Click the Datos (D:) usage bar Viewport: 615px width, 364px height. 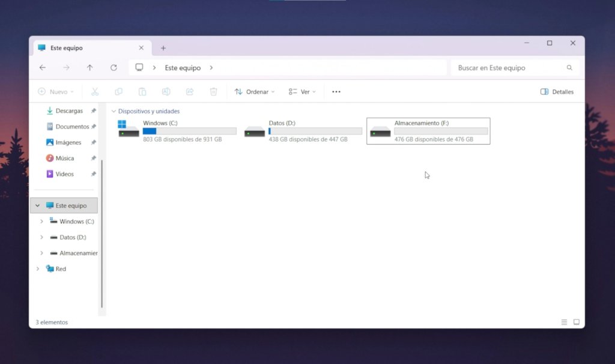point(315,131)
